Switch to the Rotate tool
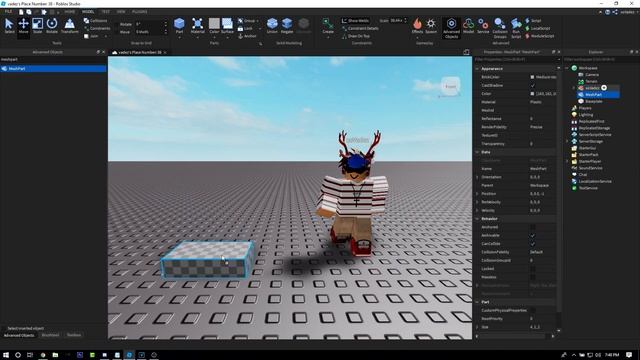This screenshot has height=360, width=640. pos(52,26)
